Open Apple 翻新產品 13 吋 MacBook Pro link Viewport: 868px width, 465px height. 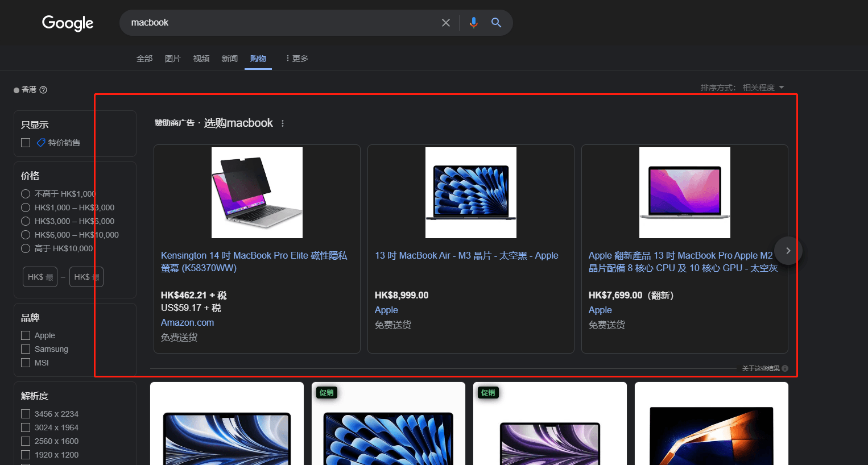[683, 262]
